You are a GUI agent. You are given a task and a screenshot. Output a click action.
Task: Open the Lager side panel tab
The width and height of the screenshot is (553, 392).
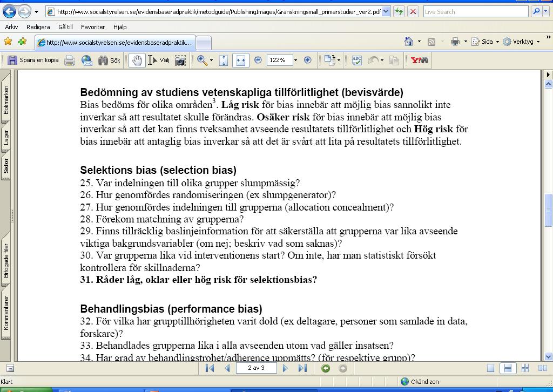[x=5, y=138]
